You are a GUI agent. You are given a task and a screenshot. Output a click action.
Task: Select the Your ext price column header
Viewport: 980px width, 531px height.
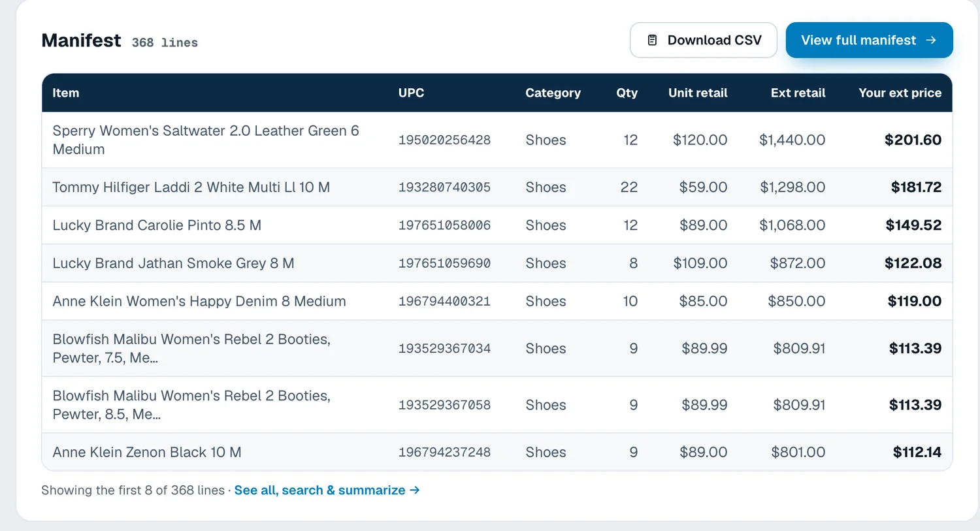900,93
